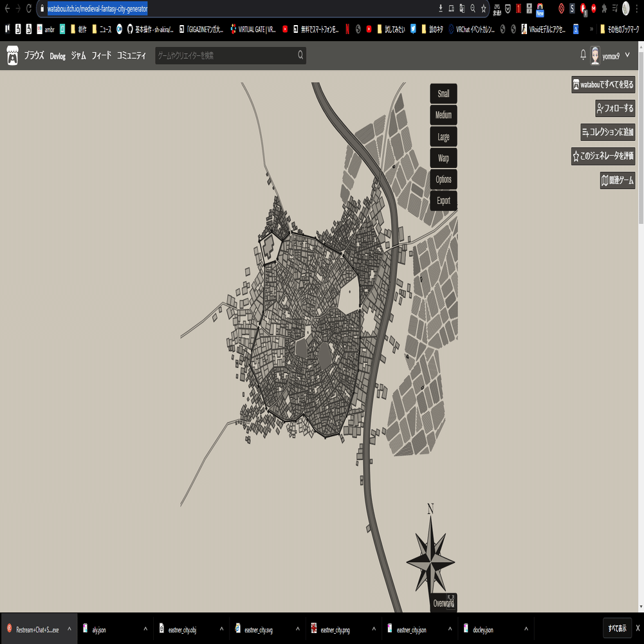The image size is (644, 644).
Task: Click the search magnifier in itch.io search box
Action: [x=300, y=55]
